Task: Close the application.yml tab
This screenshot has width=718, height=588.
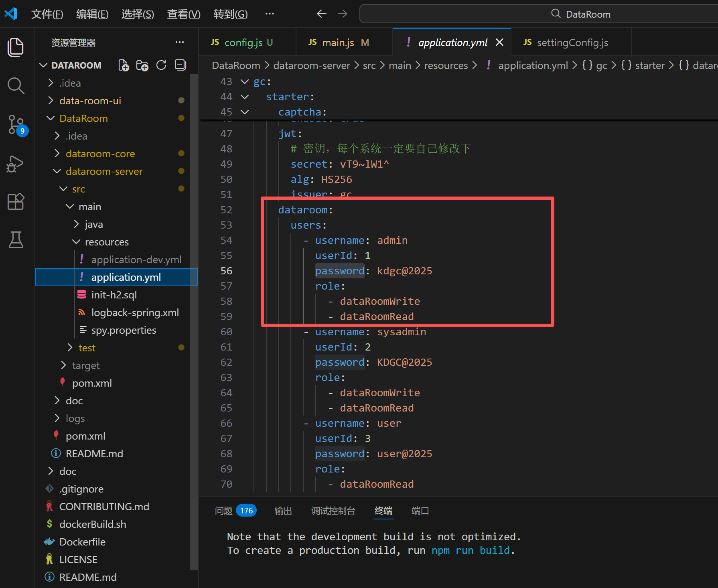Action: (x=499, y=43)
